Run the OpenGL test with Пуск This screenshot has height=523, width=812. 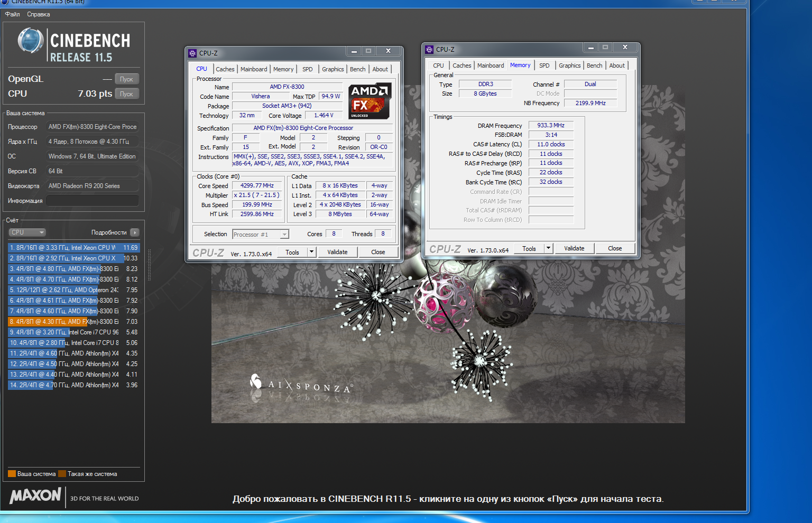[126, 79]
